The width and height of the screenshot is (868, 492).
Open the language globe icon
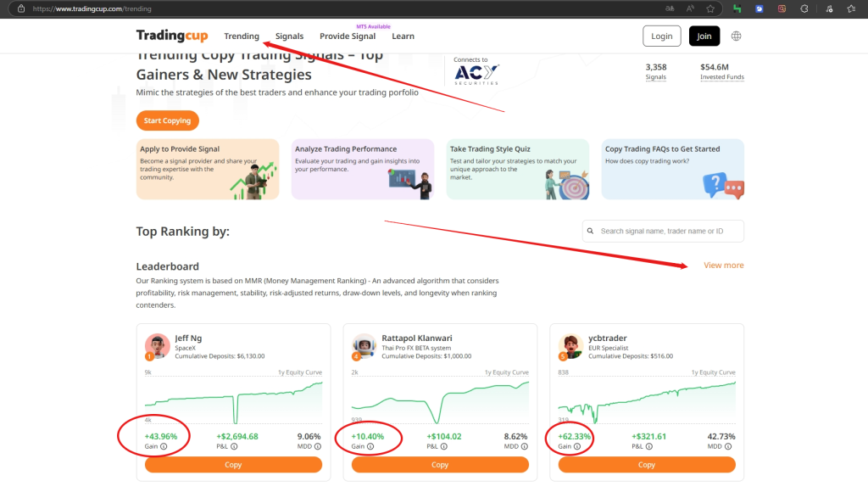click(x=736, y=36)
